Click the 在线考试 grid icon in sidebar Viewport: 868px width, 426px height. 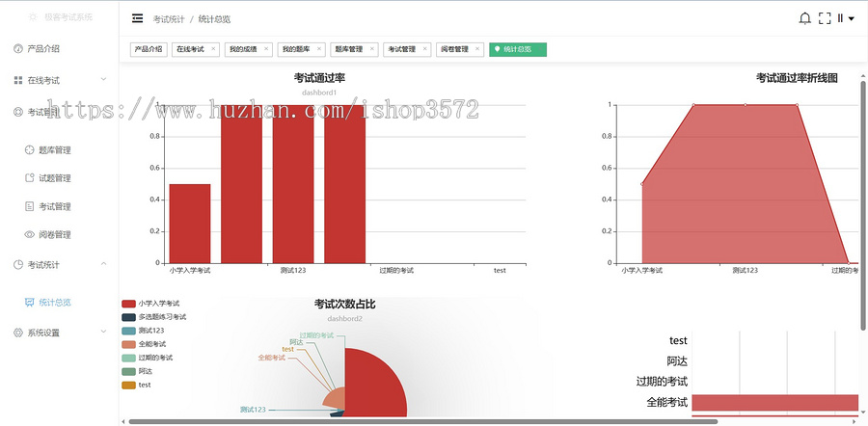click(x=17, y=80)
